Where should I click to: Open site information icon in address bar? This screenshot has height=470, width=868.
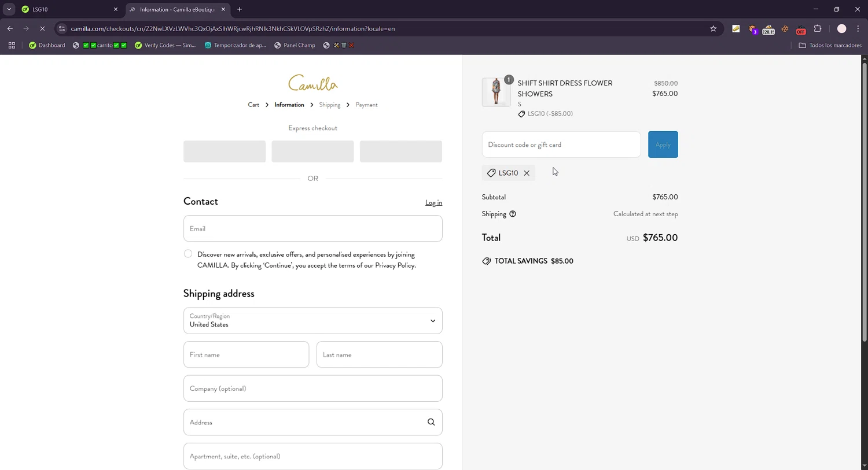click(62, 28)
